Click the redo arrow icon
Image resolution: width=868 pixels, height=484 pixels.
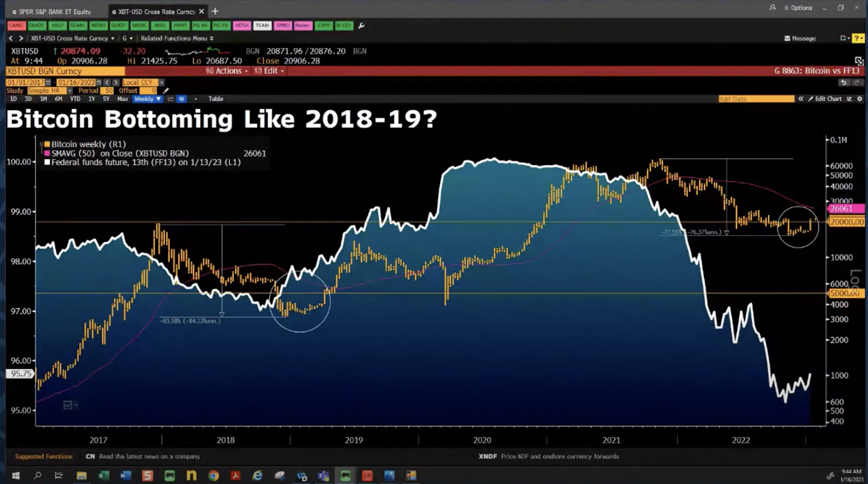(857, 83)
